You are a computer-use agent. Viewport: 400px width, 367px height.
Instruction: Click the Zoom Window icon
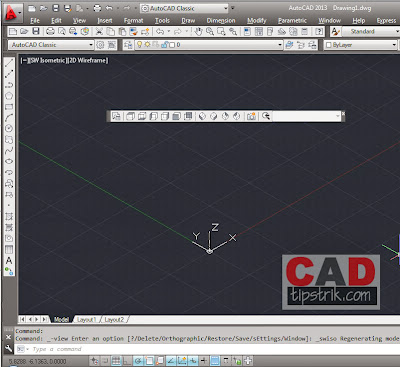click(x=221, y=32)
